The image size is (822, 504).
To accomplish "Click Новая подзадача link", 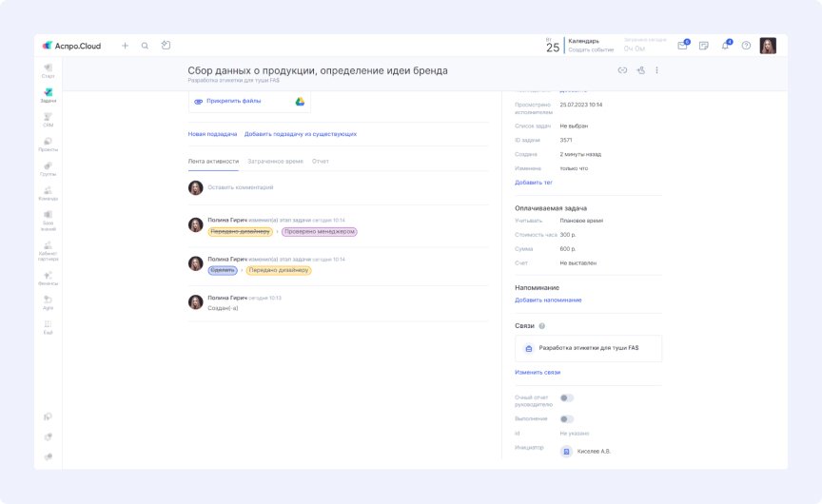I will (212, 134).
